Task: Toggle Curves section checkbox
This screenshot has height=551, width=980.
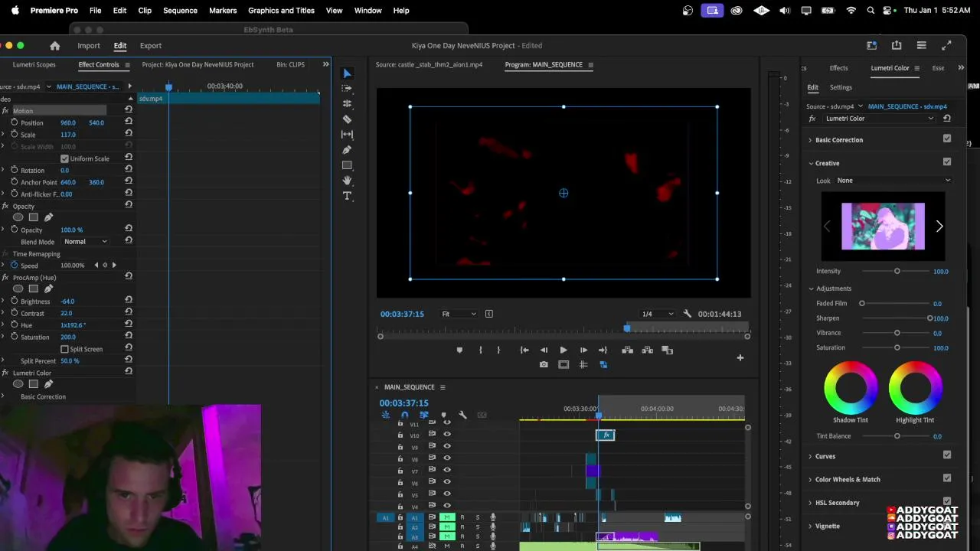Action: [x=947, y=455]
